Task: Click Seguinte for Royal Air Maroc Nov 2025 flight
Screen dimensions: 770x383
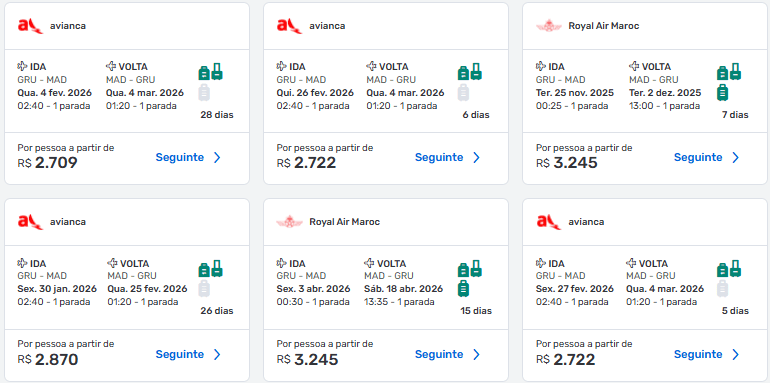Action: (698, 157)
